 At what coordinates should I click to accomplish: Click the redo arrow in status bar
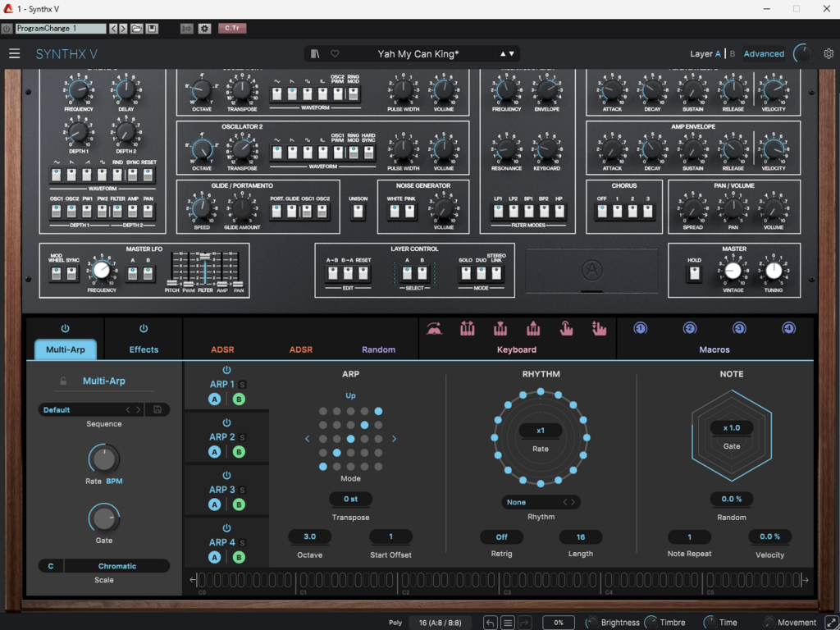[525, 623]
